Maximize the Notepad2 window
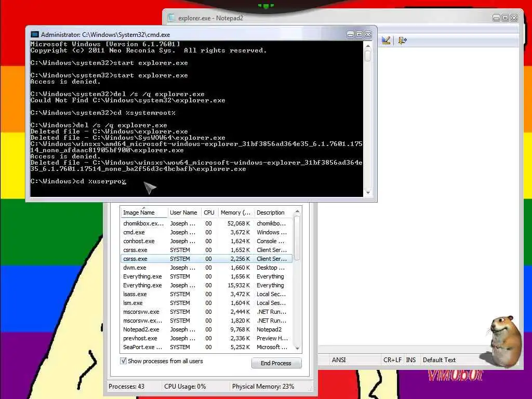The image size is (532, 399). coord(505,18)
